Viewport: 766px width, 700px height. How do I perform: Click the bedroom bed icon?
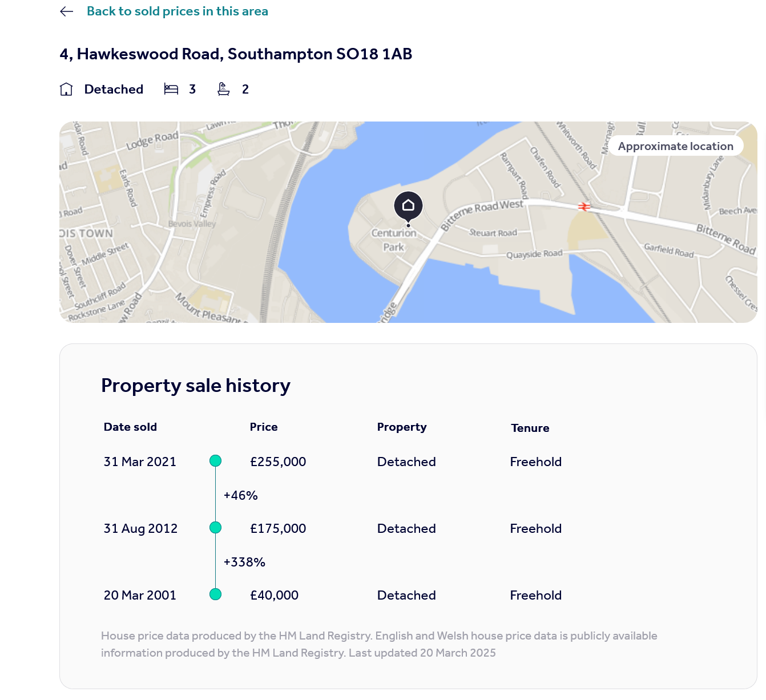(x=171, y=89)
